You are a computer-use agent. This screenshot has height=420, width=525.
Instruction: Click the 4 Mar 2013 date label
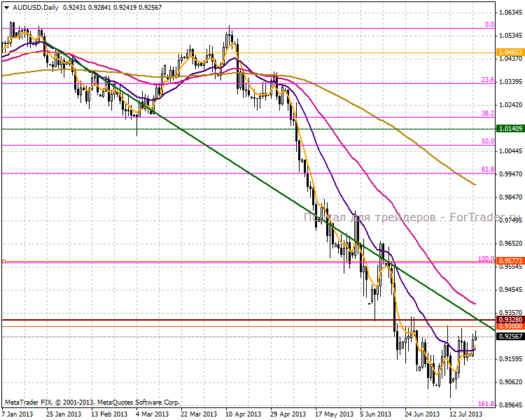(x=153, y=414)
